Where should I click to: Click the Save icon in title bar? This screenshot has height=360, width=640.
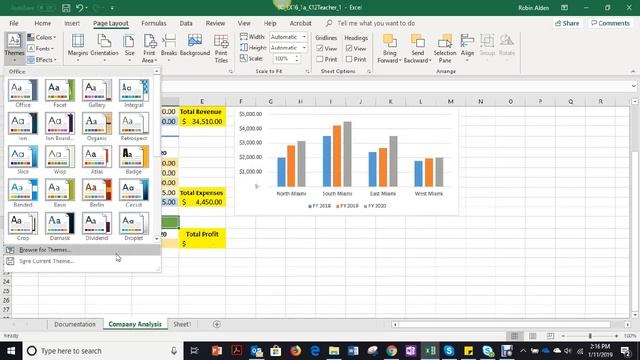[x=66, y=8]
